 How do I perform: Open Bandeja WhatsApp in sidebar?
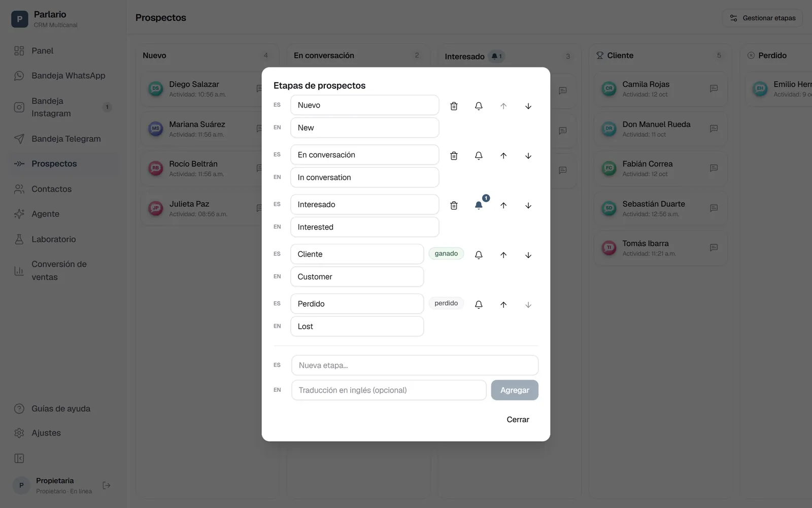[x=63, y=76]
